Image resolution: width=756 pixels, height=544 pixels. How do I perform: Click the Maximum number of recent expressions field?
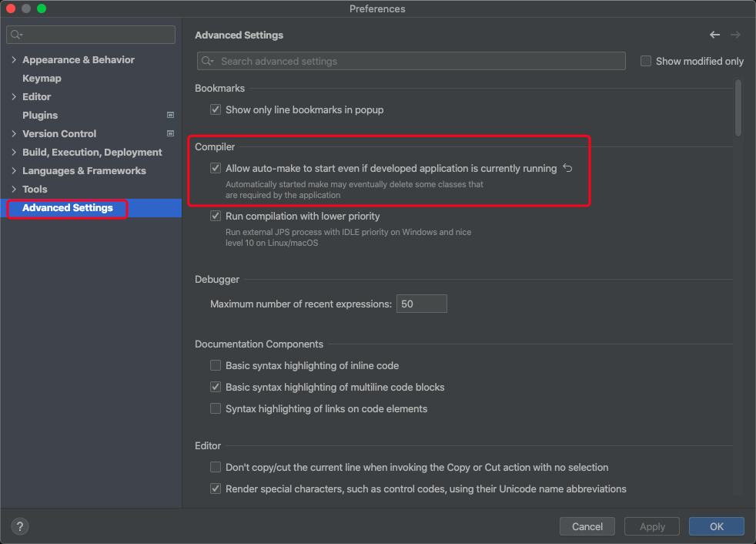(x=421, y=304)
